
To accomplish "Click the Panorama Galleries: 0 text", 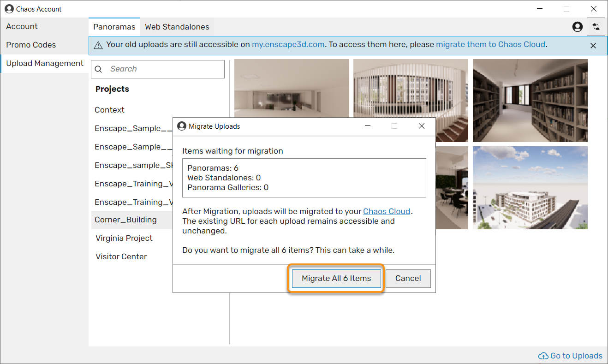I will tap(228, 187).
